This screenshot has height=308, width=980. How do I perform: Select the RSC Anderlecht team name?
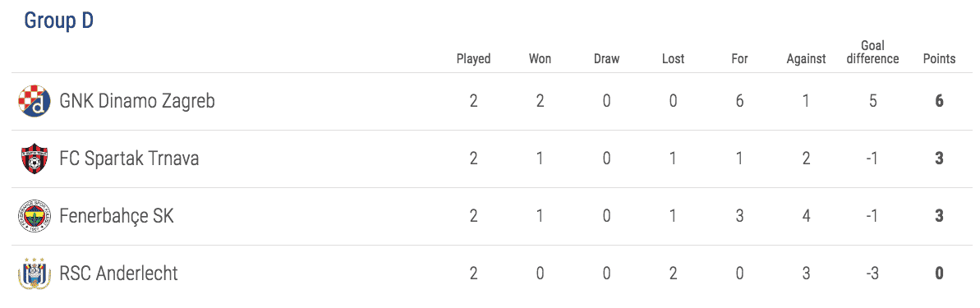tap(119, 274)
